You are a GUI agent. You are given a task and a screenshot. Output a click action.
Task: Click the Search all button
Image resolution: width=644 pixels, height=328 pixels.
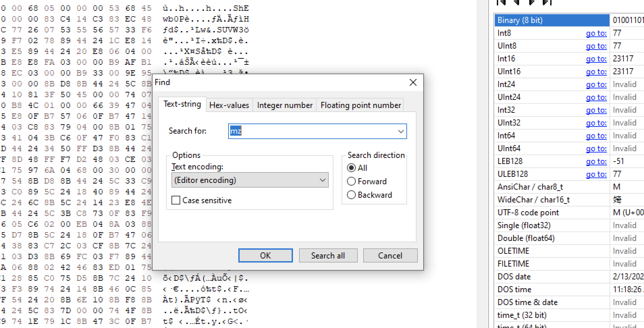tap(328, 255)
